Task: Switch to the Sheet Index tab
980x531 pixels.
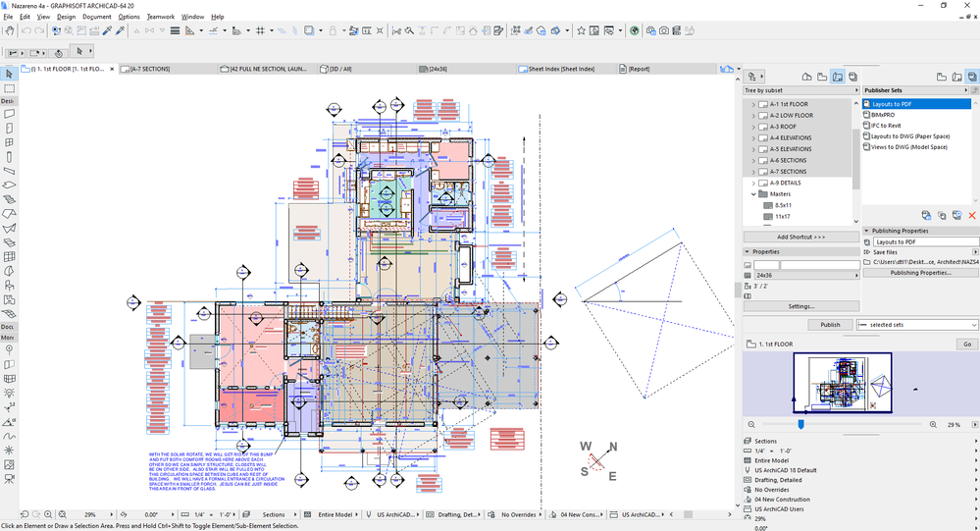Action: (566, 69)
